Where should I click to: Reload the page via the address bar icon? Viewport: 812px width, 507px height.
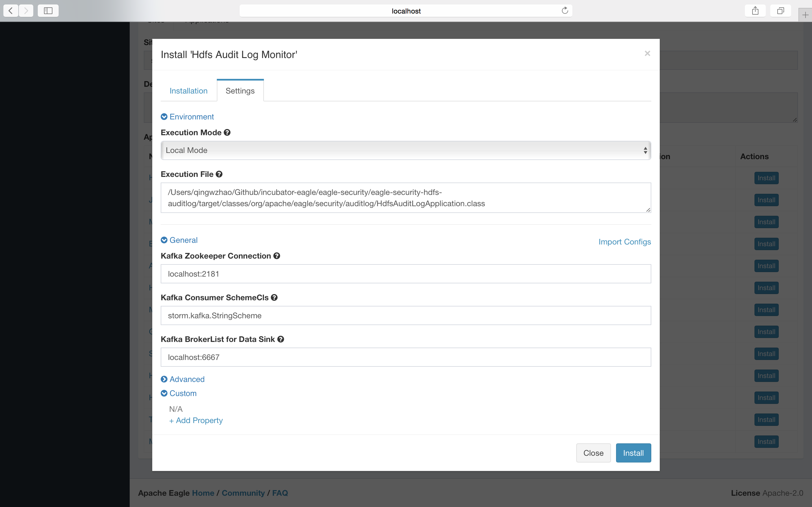point(565,11)
